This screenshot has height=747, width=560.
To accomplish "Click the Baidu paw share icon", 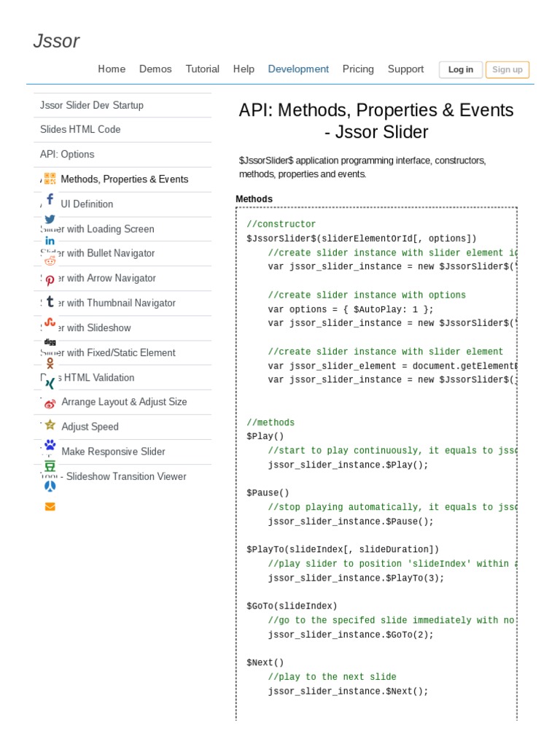I will coord(50,444).
